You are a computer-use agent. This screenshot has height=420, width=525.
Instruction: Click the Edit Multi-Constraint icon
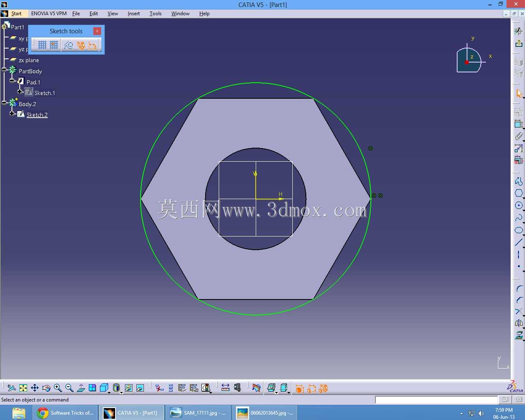519,160
